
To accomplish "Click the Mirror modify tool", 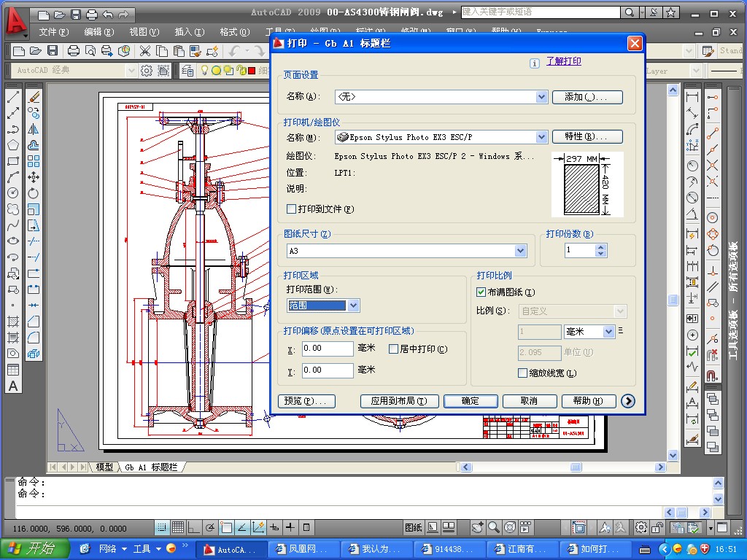I will click(34, 129).
